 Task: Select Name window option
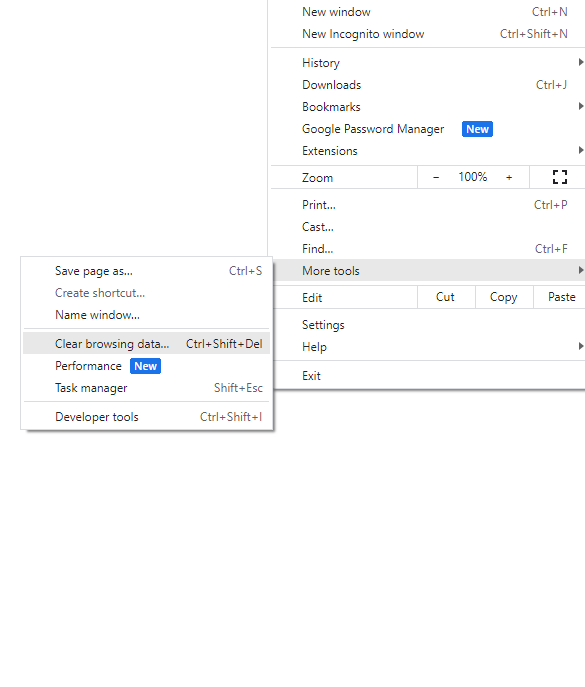click(x=146, y=315)
